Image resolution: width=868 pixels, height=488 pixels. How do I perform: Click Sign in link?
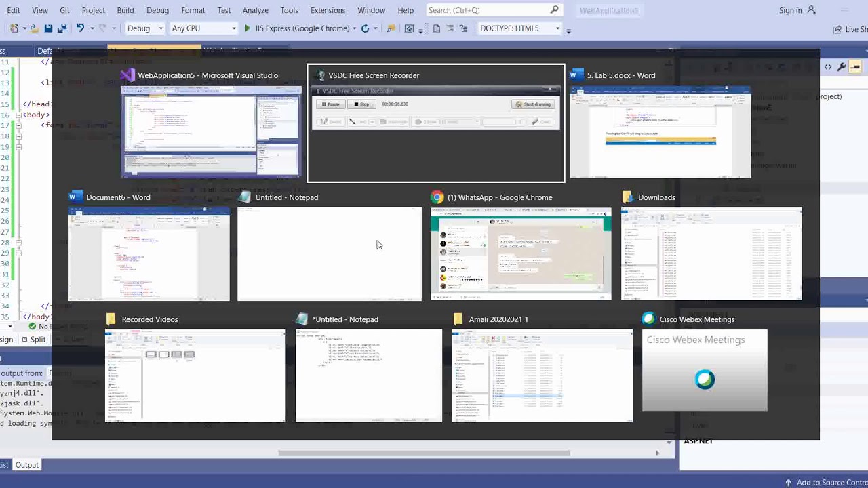point(791,10)
